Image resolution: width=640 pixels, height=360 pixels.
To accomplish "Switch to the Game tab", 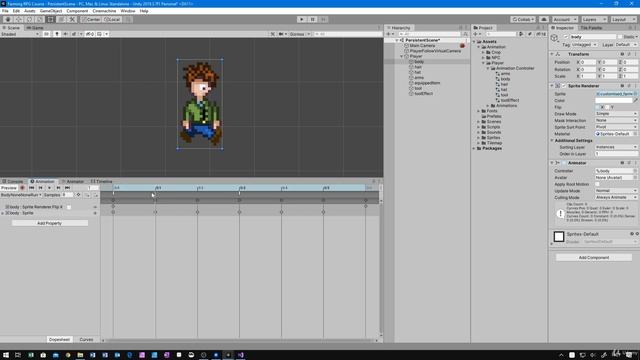I will coord(35,28).
